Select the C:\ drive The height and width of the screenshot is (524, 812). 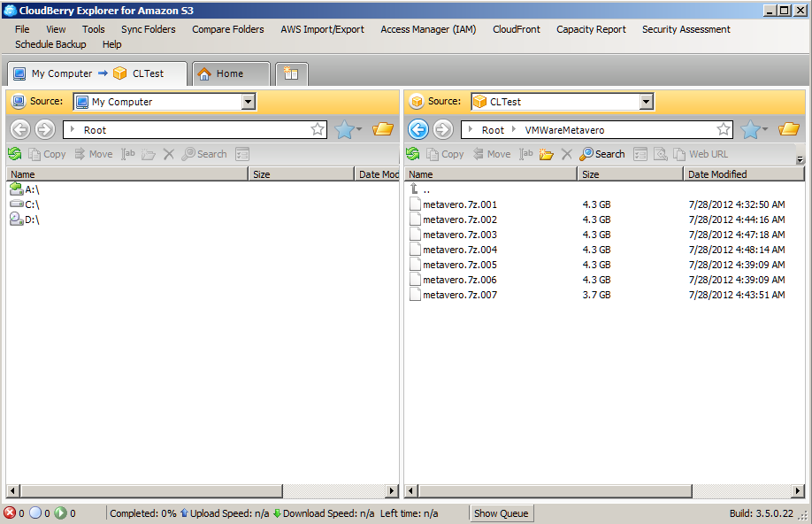[x=25, y=204]
